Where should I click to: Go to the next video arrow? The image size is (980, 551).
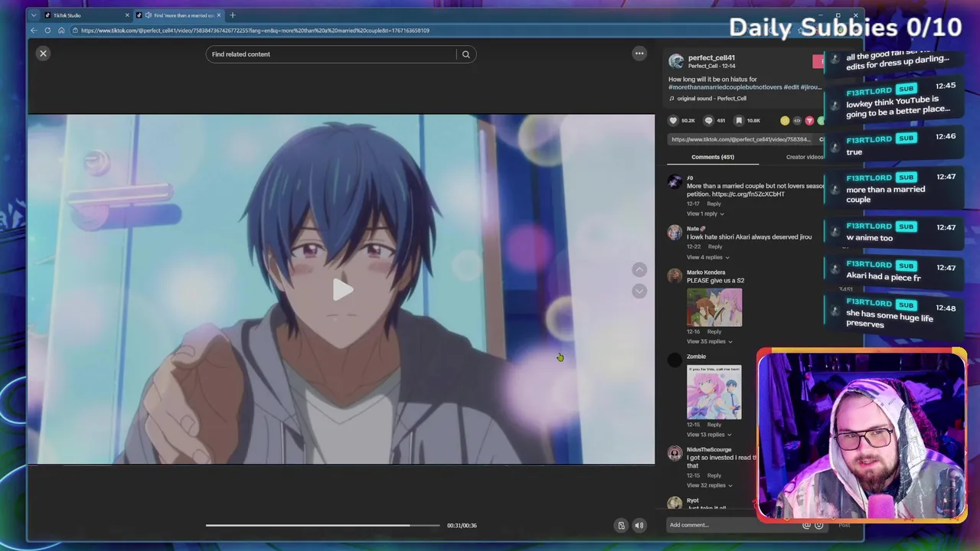(639, 291)
